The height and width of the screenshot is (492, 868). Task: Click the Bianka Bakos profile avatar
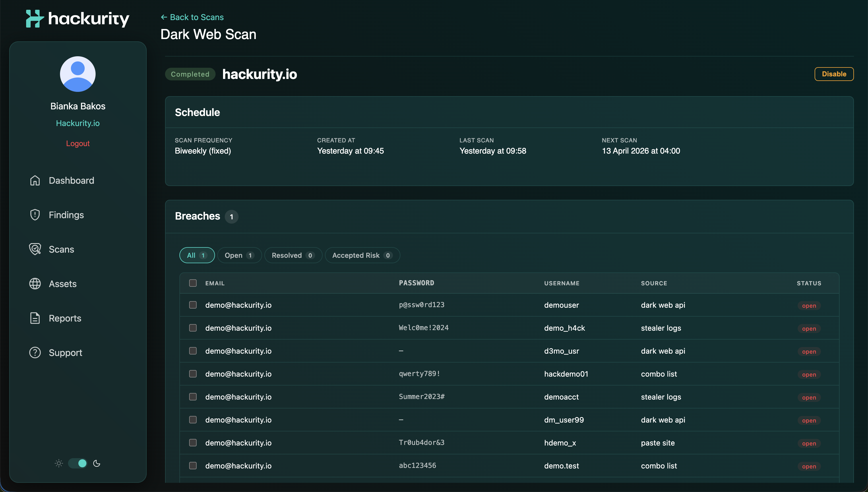[x=78, y=74]
